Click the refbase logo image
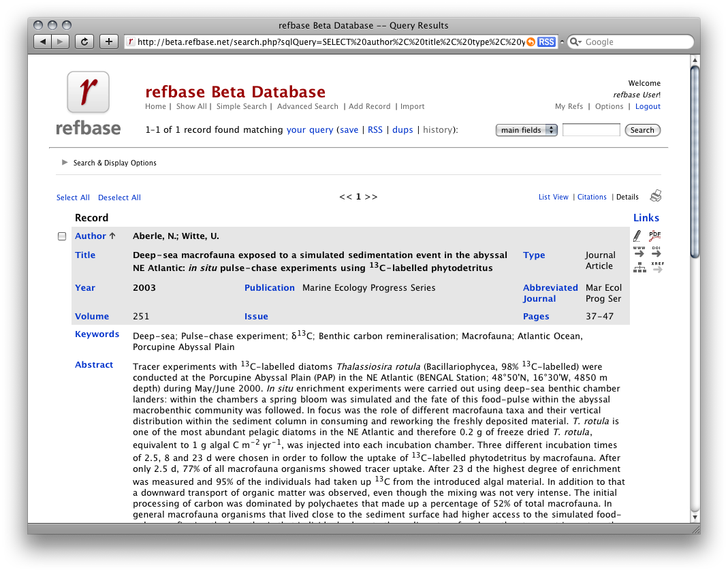728x572 pixels. click(89, 104)
